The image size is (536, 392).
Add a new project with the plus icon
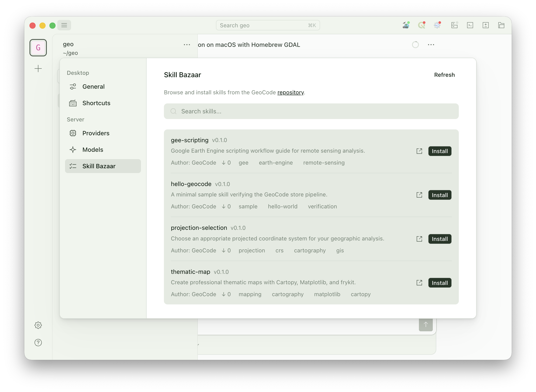point(38,69)
